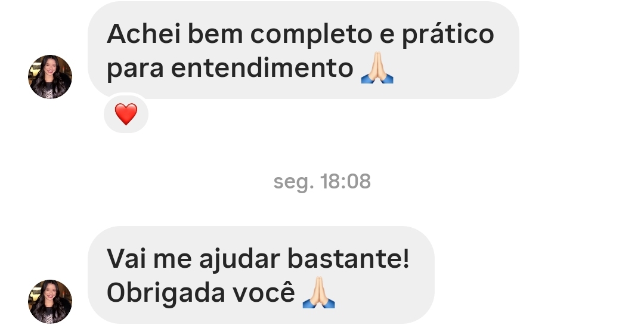Click the word "entendimento"
Viewport: 644px width, 328px height.
262,68
